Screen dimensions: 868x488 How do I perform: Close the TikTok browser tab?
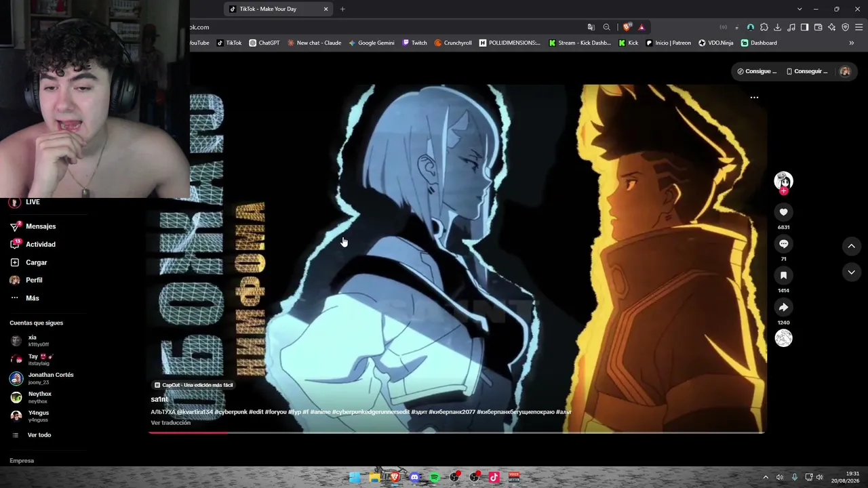325,9
